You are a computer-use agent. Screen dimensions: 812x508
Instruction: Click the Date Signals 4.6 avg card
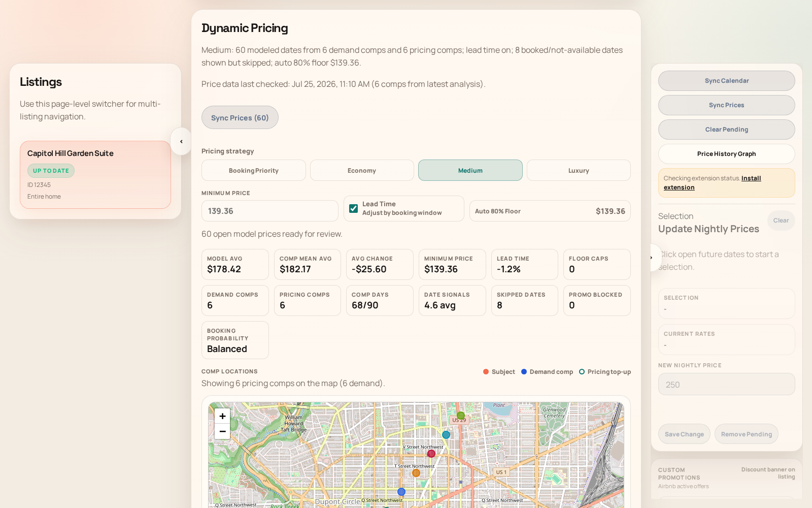pos(452,300)
